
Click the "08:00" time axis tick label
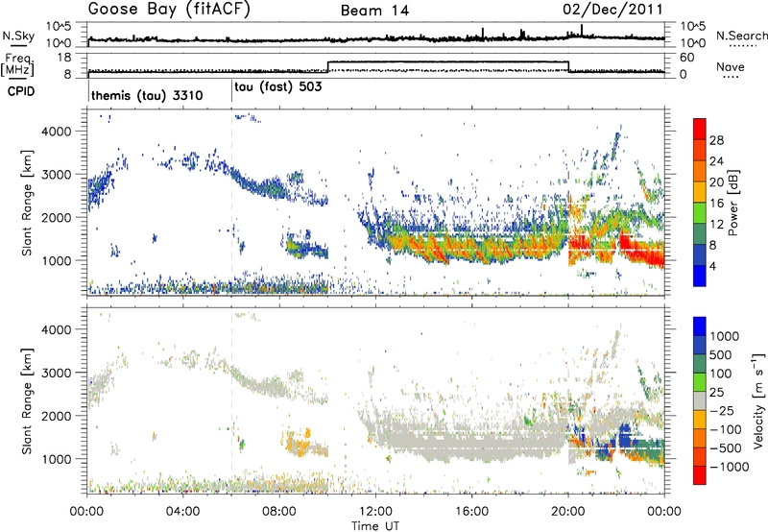coord(279,512)
